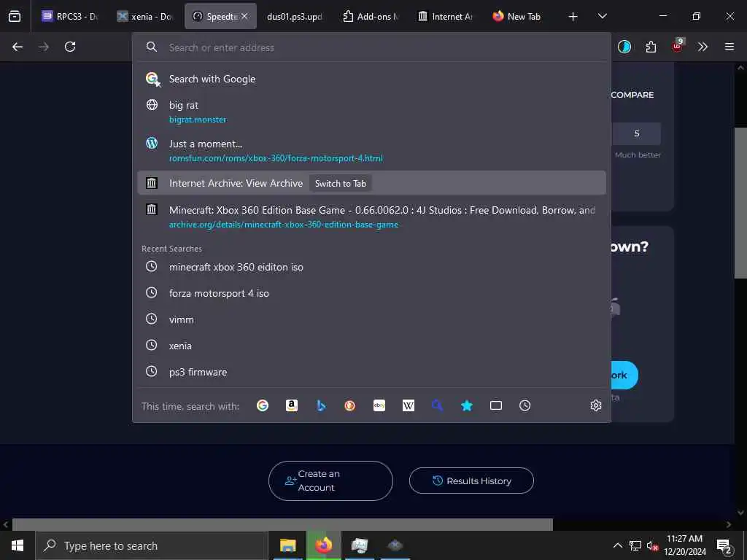This screenshot has width=747, height=560.
Task: Open the big rat bigrat.monster suggestion
Action: [x=371, y=112]
